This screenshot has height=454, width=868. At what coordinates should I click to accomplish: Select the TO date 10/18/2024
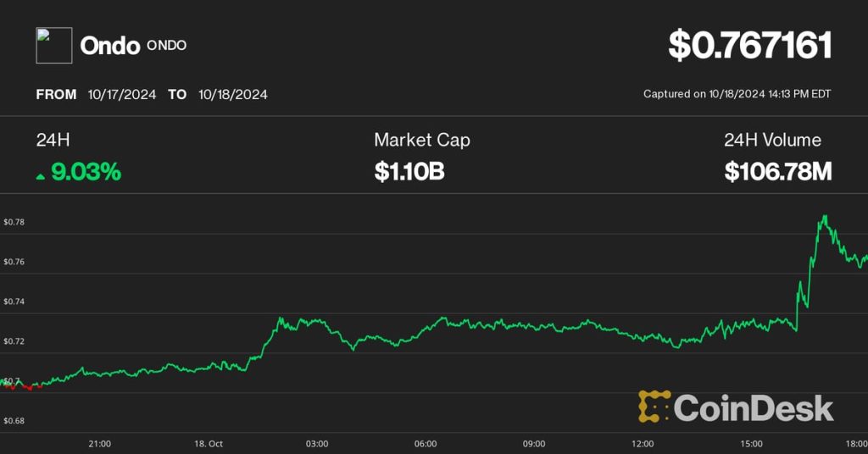[x=233, y=95]
